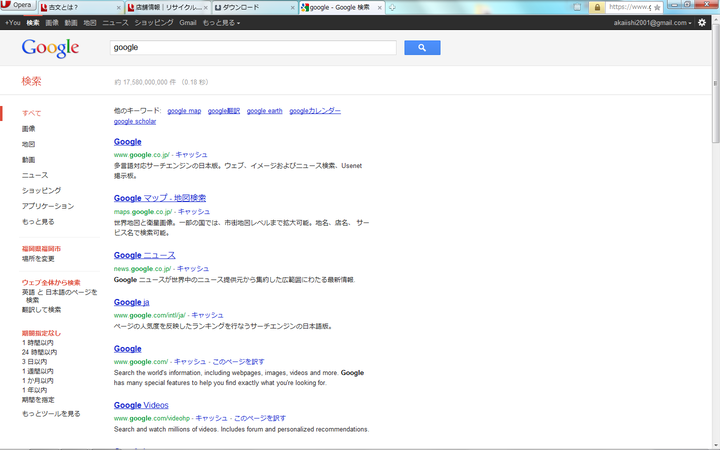Click 場所を変更 location link
This screenshot has width=720, height=450.
click(x=38, y=259)
